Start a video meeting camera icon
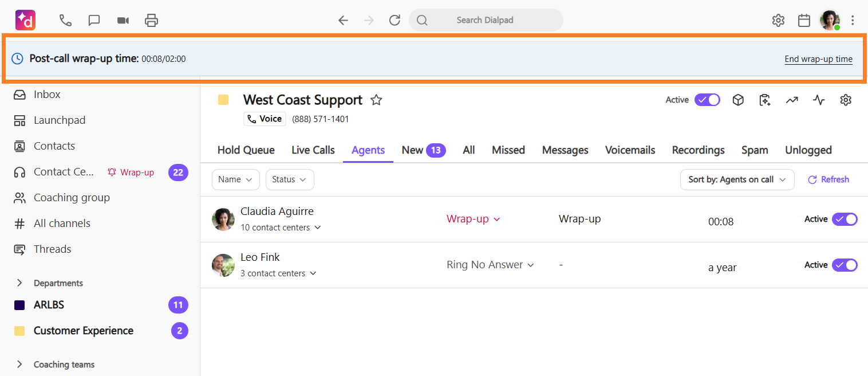The width and height of the screenshot is (868, 376). [x=123, y=21]
